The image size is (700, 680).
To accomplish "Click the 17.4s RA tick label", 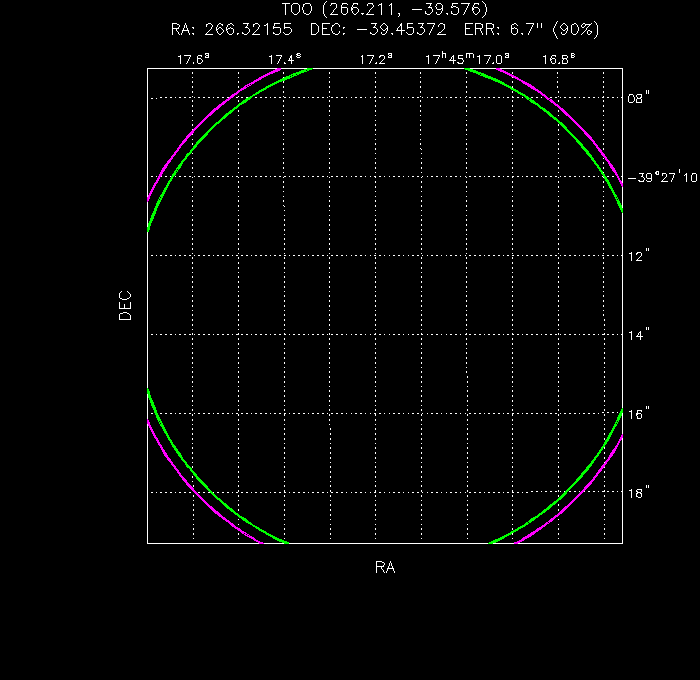I will pos(284,59).
